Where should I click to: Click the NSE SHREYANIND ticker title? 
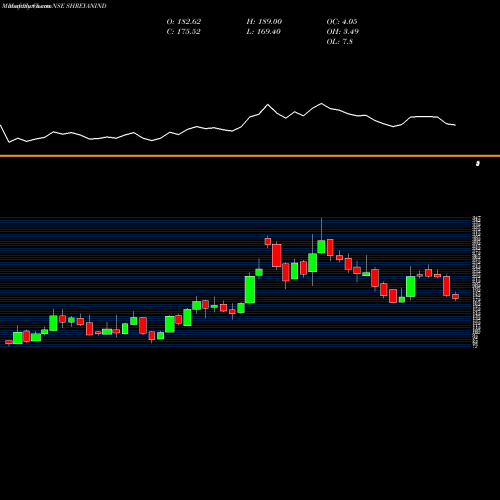(79, 6)
